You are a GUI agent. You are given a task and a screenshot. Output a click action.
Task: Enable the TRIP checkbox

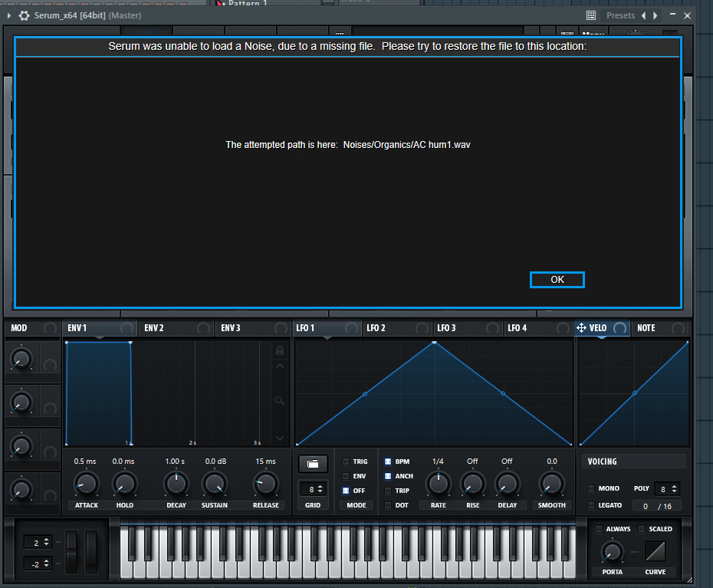pos(388,491)
